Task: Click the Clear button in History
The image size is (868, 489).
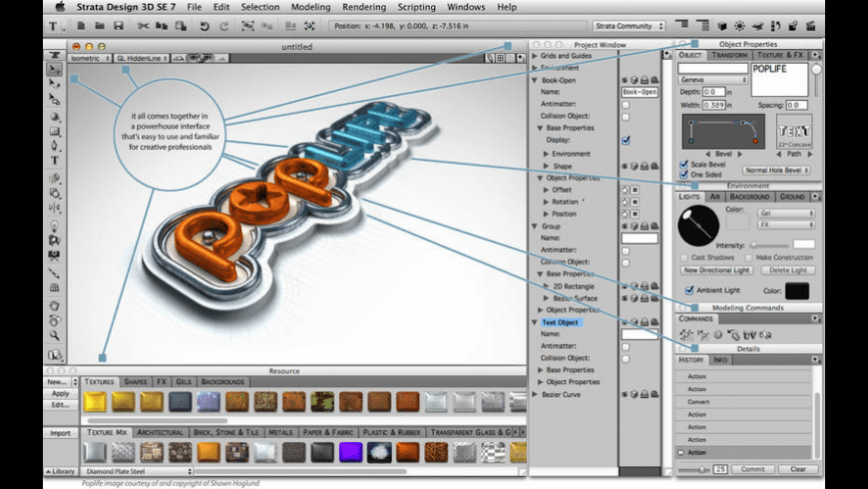Action: click(x=798, y=469)
